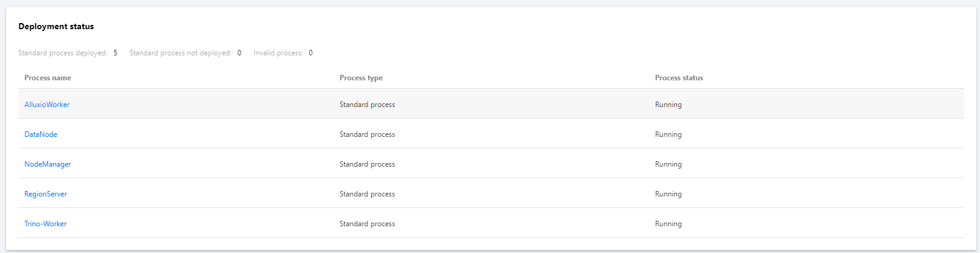Viewport: 980px width, 253px height.
Task: Click the Process type column header
Action: [361, 78]
